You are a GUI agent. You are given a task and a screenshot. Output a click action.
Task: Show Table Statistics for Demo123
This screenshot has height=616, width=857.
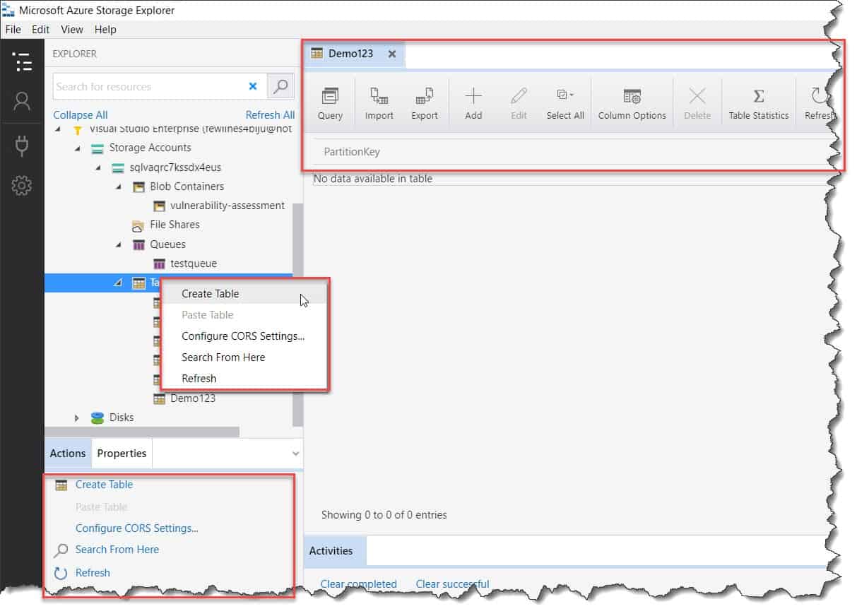point(758,102)
